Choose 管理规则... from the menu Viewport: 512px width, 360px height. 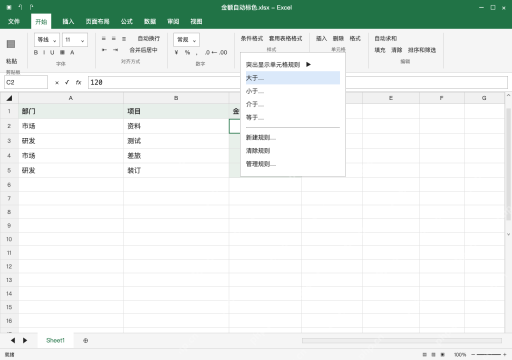(x=293, y=164)
